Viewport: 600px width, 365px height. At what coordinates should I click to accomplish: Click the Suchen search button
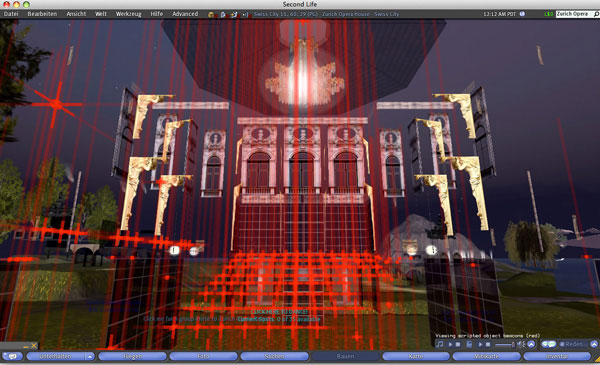pyautogui.click(x=274, y=356)
